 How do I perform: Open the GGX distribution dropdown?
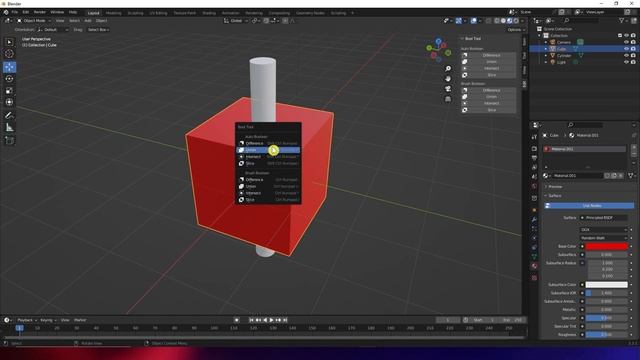[604, 230]
